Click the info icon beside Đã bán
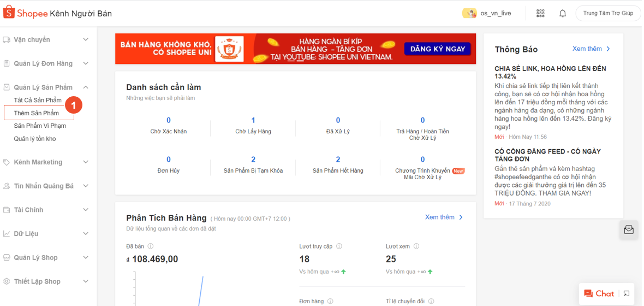This screenshot has width=644, height=306. pyautogui.click(x=150, y=246)
